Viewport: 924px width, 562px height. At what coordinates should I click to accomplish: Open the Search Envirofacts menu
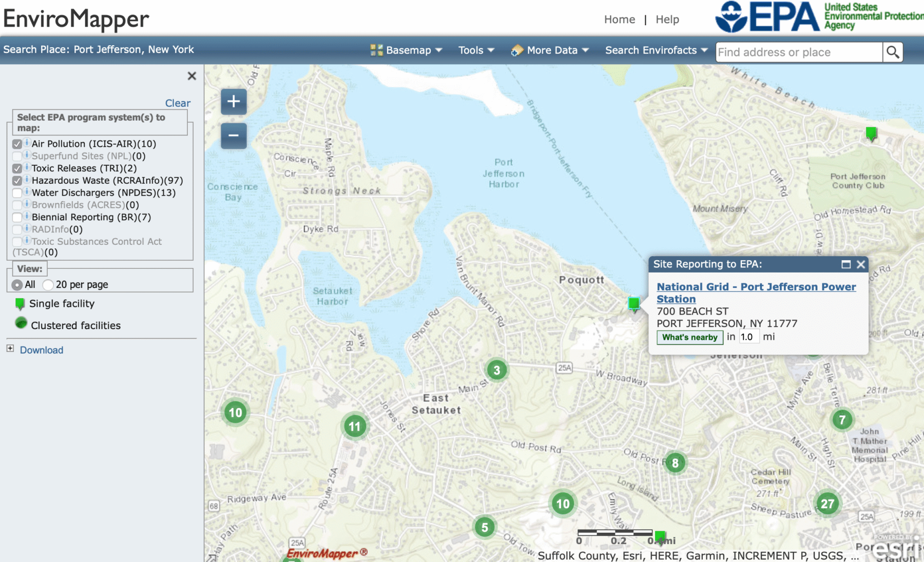[656, 50]
